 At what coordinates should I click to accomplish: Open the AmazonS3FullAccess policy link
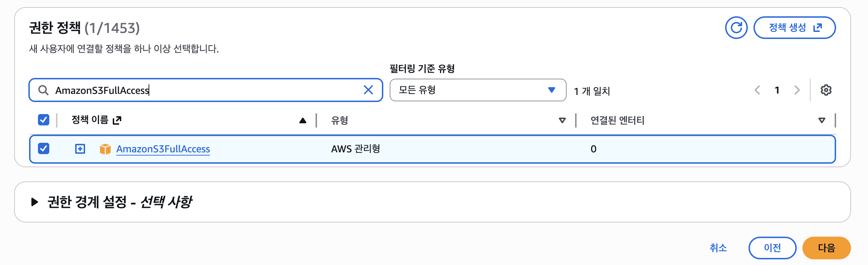click(163, 149)
